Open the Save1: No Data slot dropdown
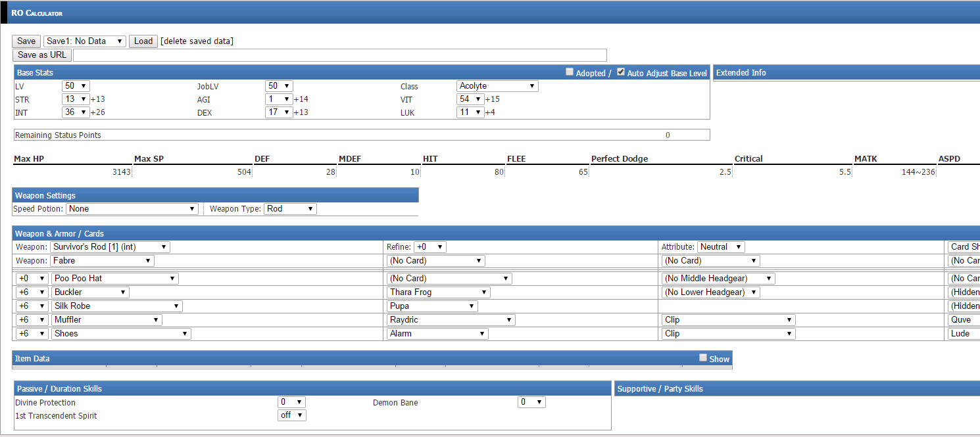Viewport: 980px width, 437px height. point(84,41)
